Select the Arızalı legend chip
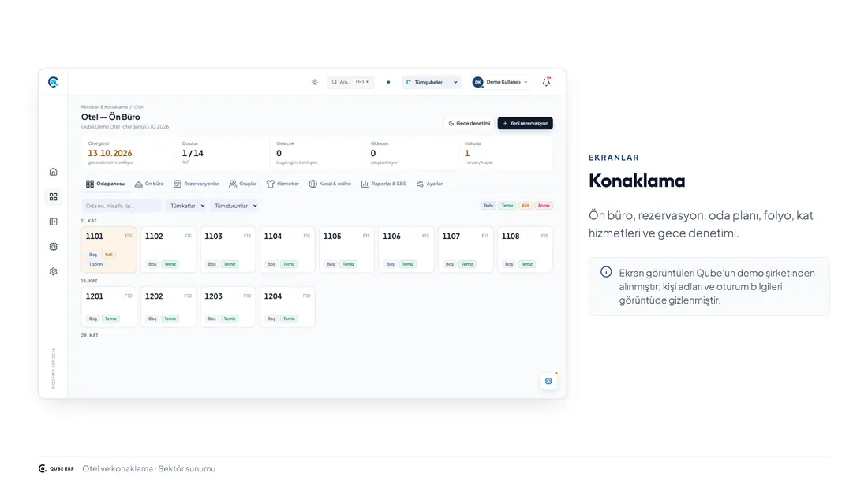The height and width of the screenshot is (488, 868). [x=544, y=206]
